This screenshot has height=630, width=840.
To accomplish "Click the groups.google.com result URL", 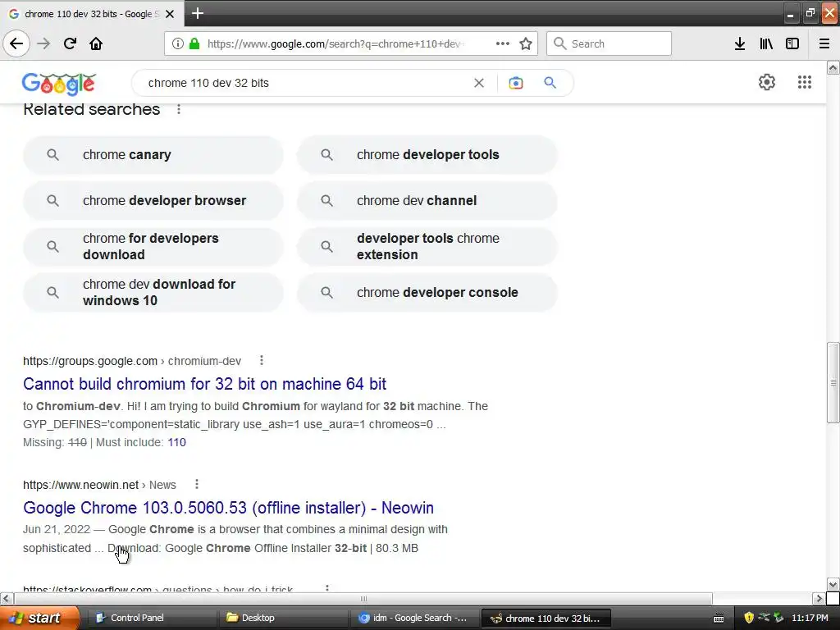I will 132,361.
